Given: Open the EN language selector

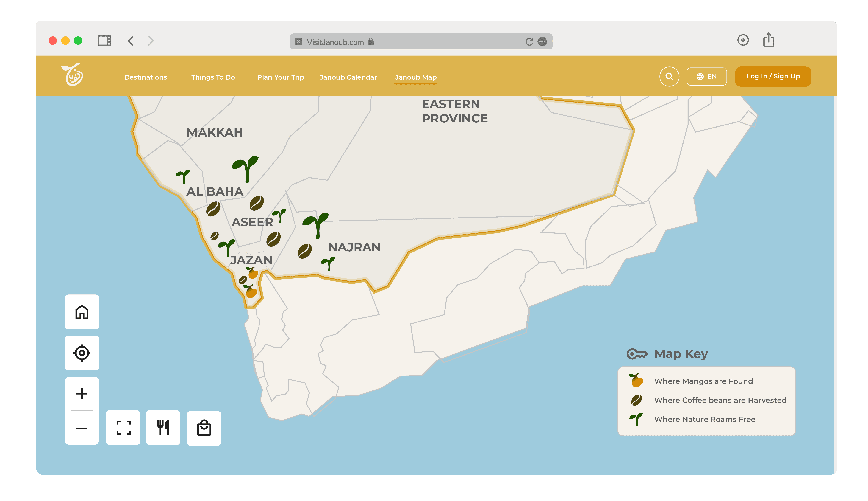Looking at the screenshot, I should pos(706,76).
